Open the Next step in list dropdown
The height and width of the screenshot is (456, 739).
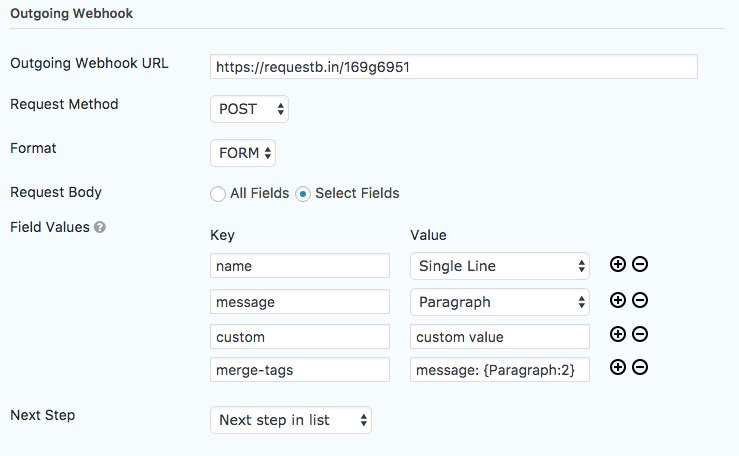point(291,420)
